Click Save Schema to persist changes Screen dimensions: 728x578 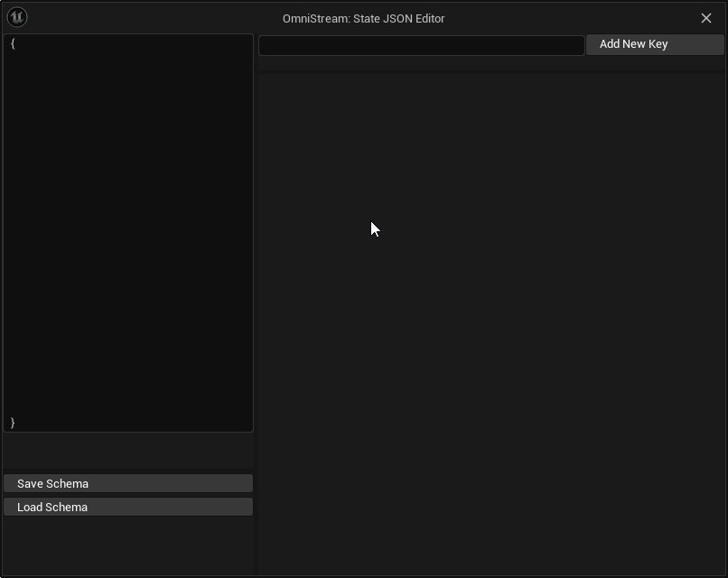128,483
